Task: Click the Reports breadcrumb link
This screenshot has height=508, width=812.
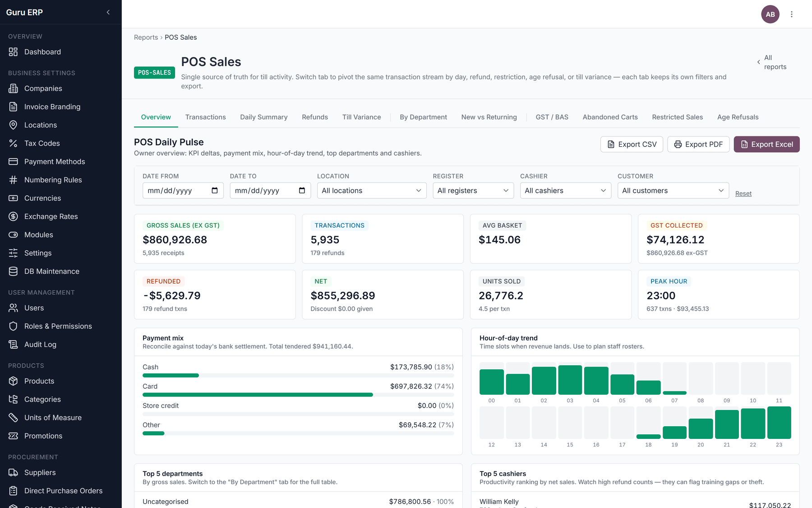Action: pos(146,37)
